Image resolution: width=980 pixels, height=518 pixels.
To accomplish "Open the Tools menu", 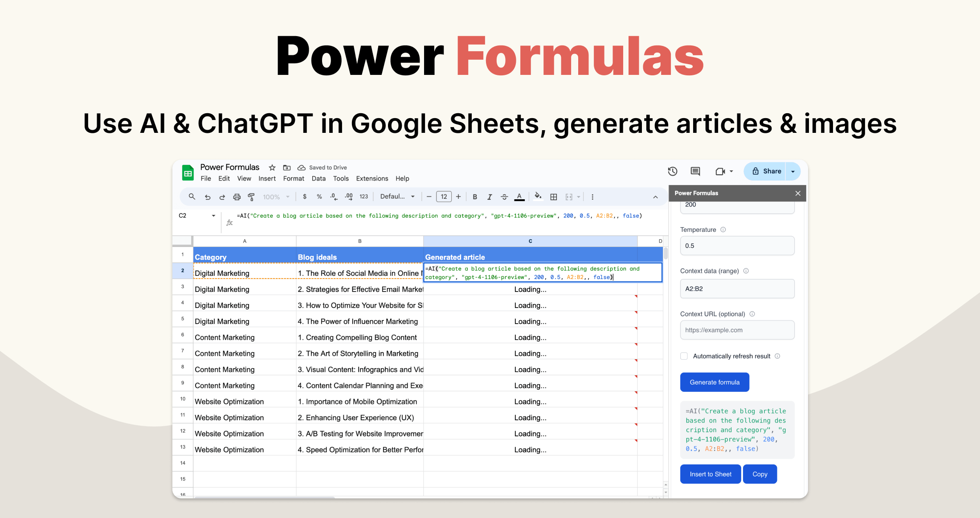I will pyautogui.click(x=341, y=178).
